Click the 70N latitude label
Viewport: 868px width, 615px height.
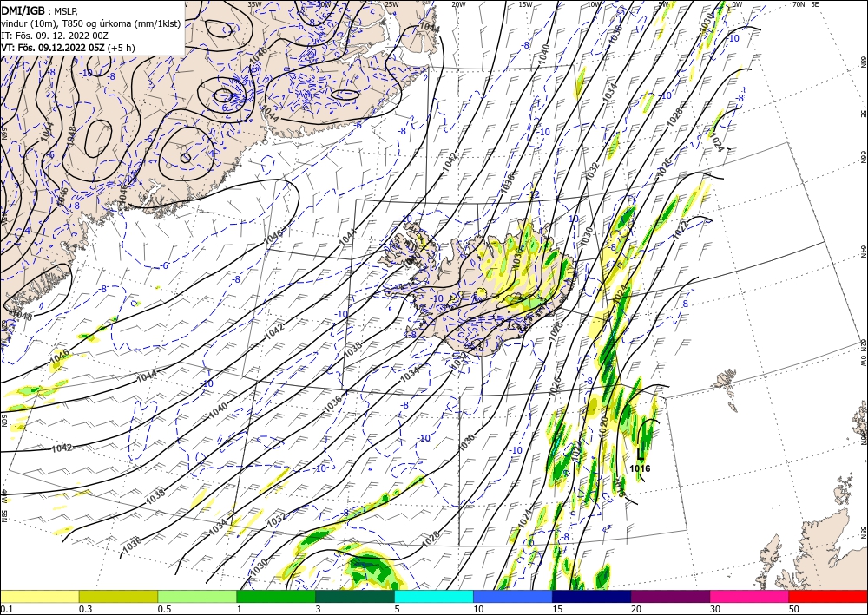tap(799, 4)
